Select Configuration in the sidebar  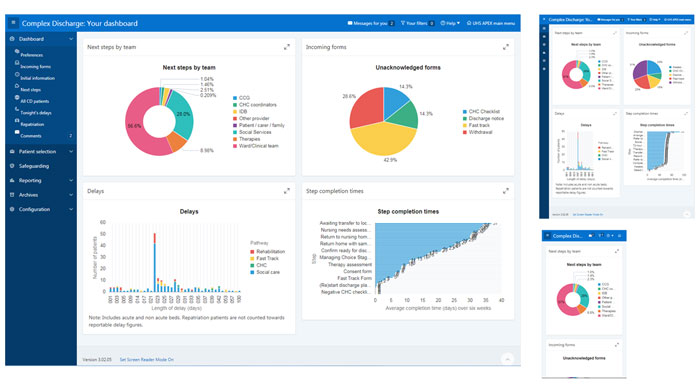[x=34, y=209]
